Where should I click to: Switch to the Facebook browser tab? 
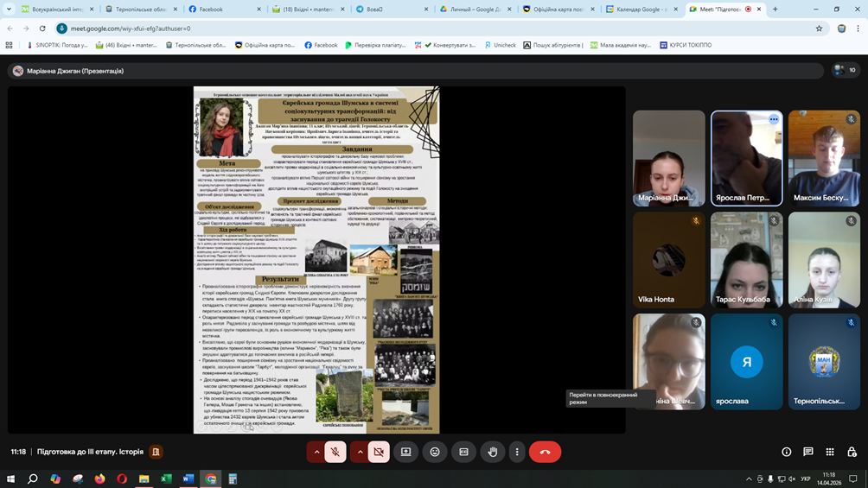click(224, 9)
